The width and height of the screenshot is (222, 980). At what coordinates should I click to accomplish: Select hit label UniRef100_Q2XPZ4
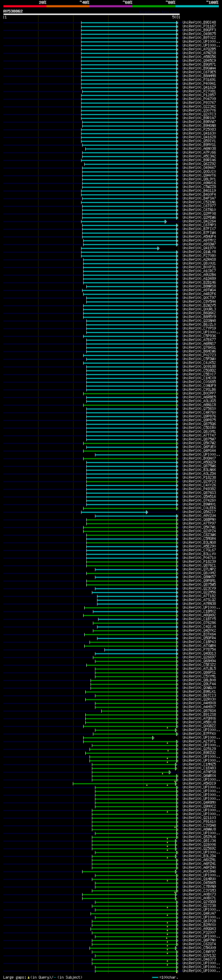199,531
